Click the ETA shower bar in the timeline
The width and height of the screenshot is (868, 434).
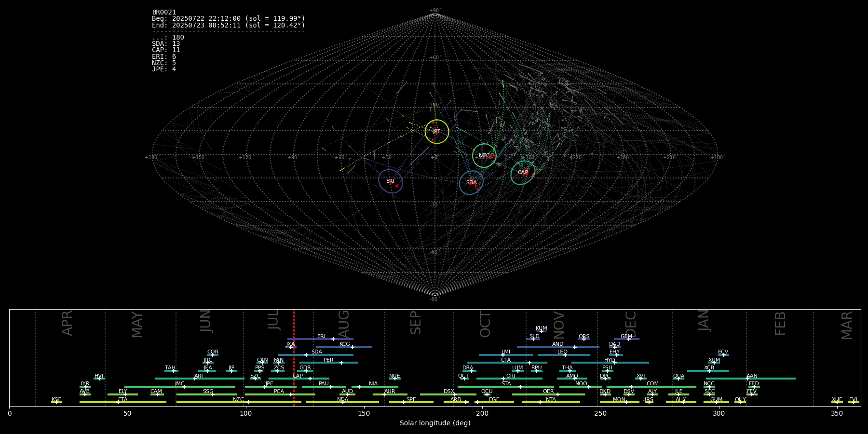point(123,402)
